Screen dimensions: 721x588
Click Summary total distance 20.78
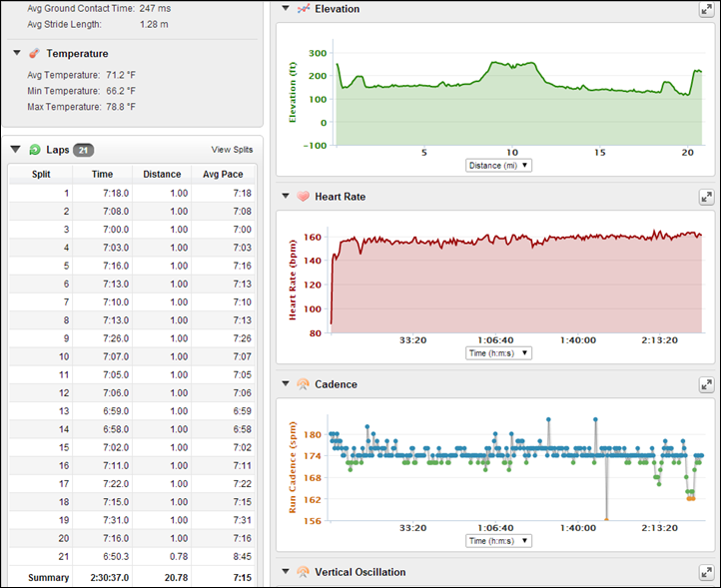click(176, 577)
